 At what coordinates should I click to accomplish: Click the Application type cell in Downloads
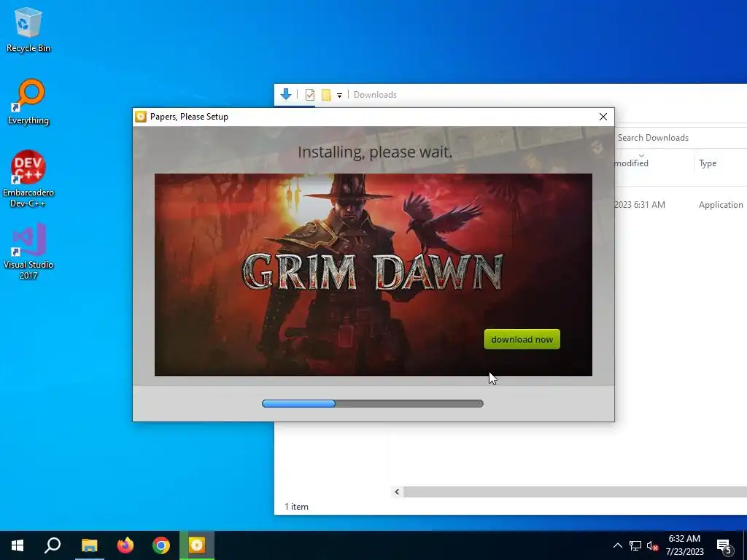tap(721, 205)
